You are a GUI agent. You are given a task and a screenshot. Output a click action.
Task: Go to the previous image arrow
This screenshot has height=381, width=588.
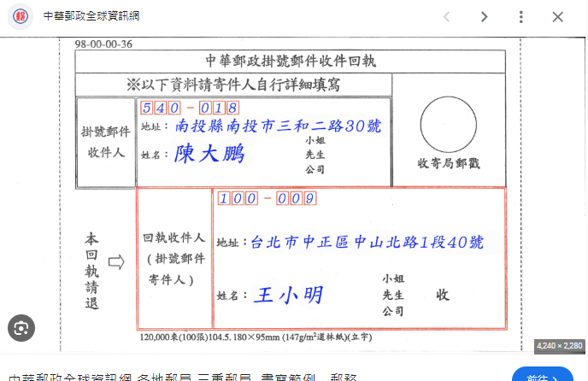pos(446,16)
